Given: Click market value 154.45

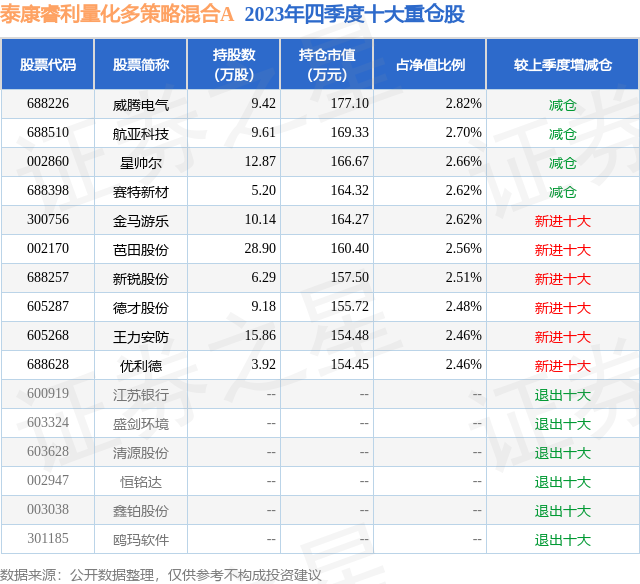Looking at the screenshot, I should (350, 364).
